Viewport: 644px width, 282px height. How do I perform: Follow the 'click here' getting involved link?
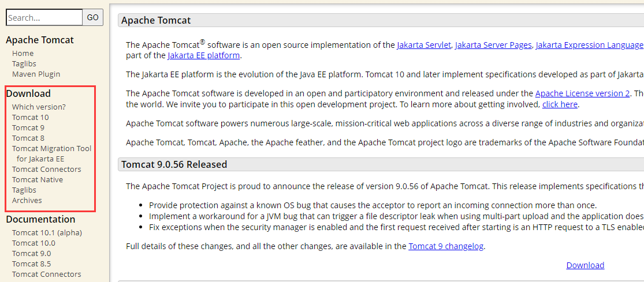coord(560,104)
